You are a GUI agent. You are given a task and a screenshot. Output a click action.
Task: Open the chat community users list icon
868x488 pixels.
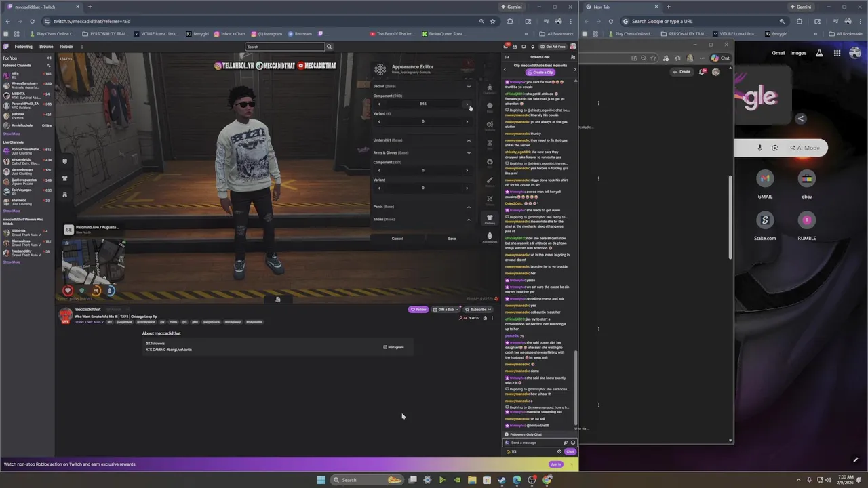pos(573,57)
